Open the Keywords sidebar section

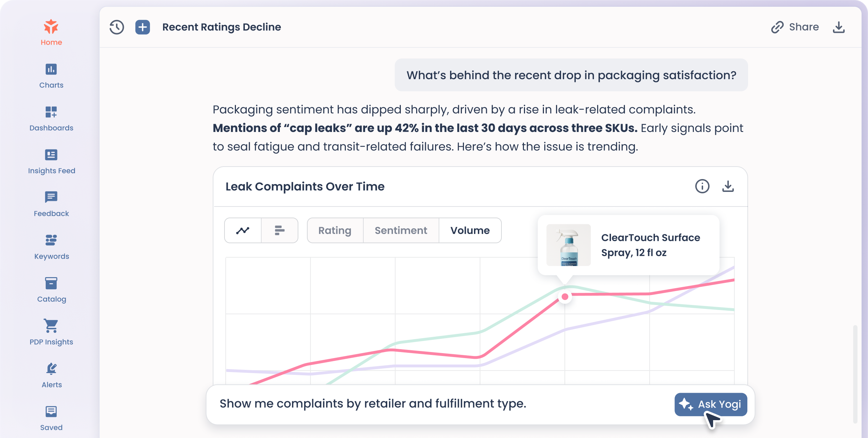51,247
